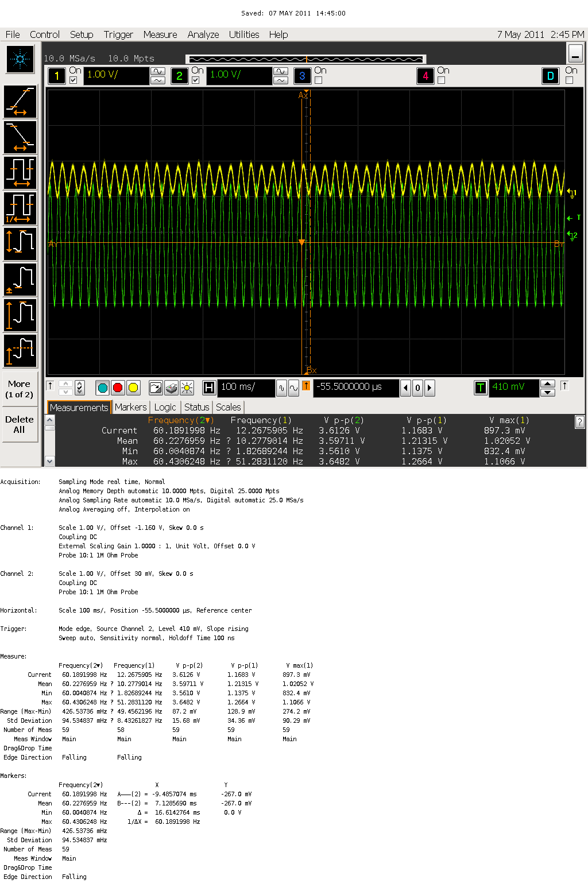Click the More (1 of 2) button

pos(20,389)
